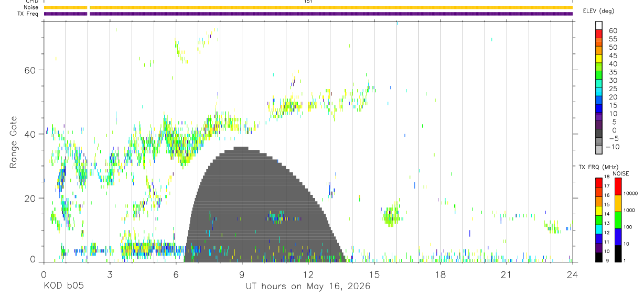This screenshot has height=297, width=644.
Task: Click the yellow NOISE segment between 1000 and 10000
Action: tap(618, 203)
